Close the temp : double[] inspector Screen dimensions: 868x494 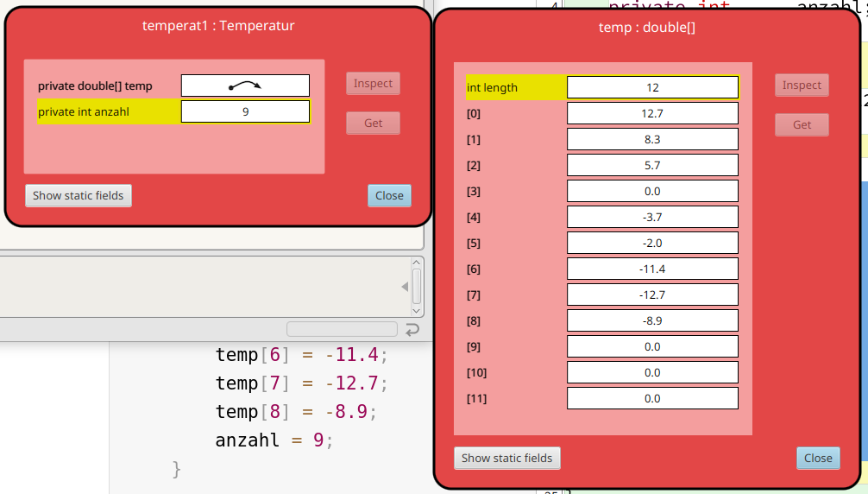pyautogui.click(x=818, y=458)
